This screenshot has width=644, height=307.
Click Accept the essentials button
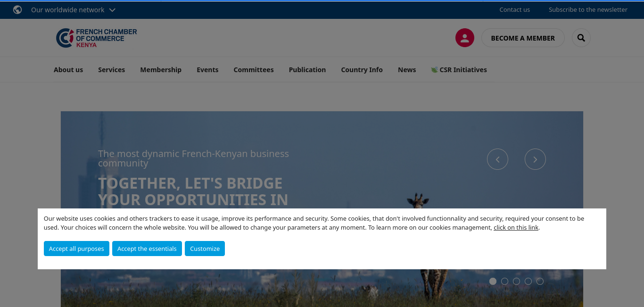147,249
